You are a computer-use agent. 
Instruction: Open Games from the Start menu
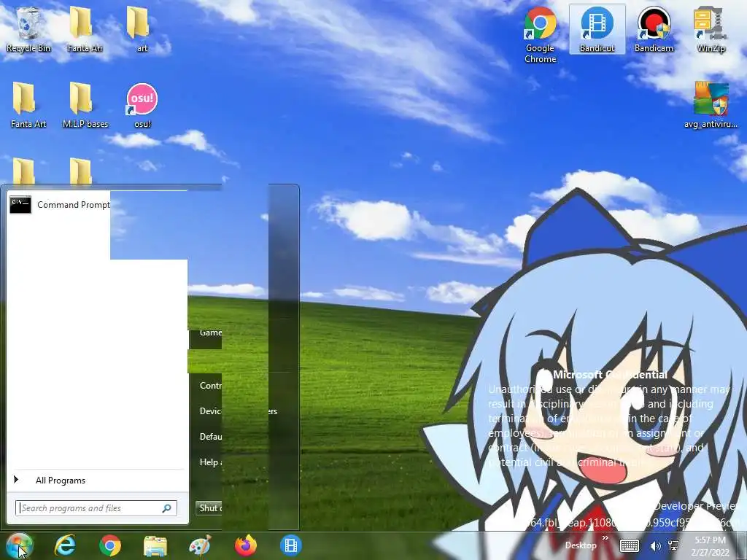[210, 332]
